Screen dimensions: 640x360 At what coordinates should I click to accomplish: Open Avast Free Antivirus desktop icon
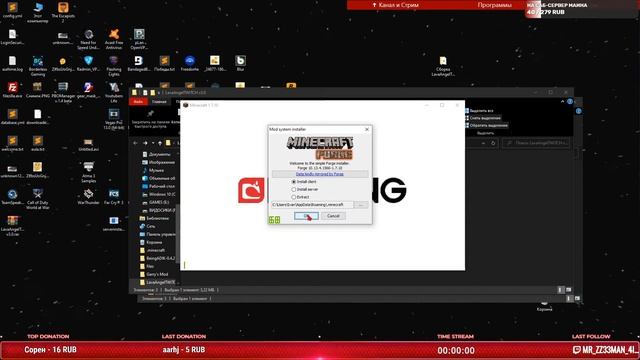point(114,39)
